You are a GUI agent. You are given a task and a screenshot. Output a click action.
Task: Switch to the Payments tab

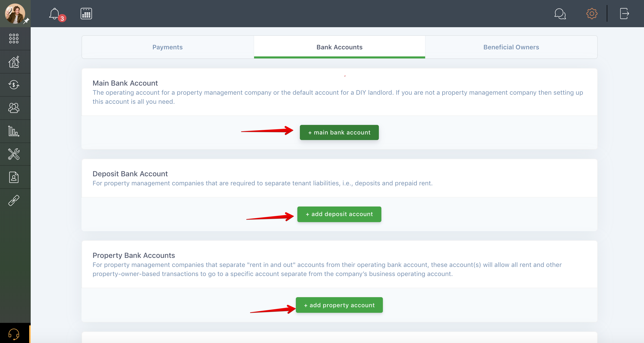tap(168, 47)
